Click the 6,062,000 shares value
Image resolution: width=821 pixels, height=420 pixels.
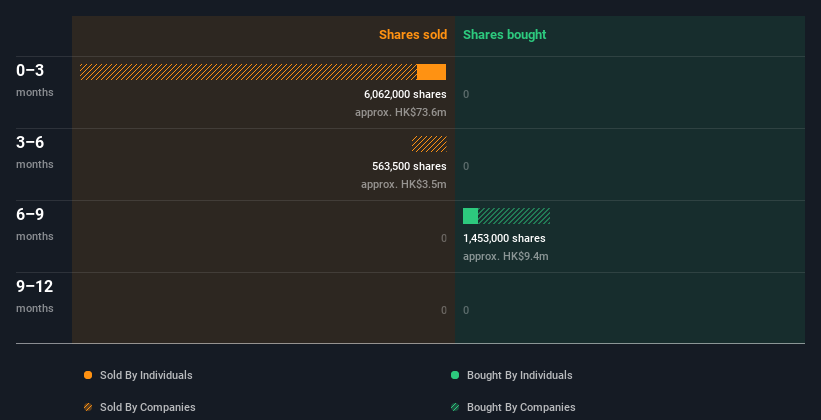[405, 94]
